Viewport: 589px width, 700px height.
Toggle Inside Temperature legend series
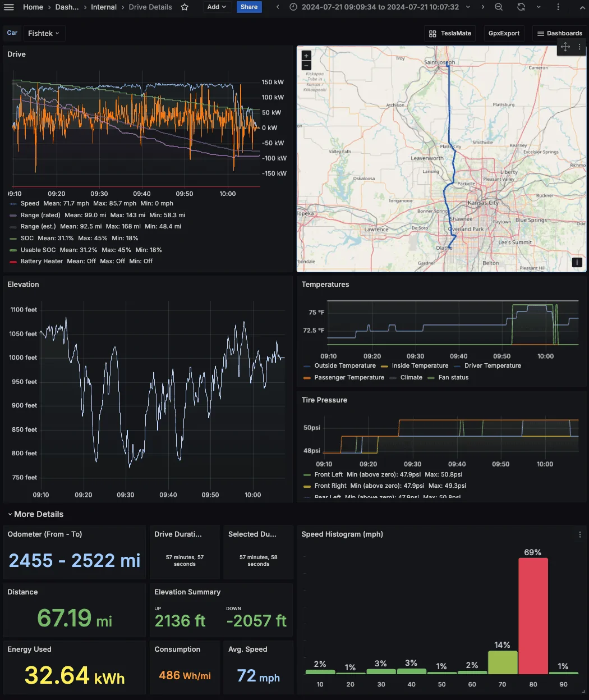tap(420, 365)
